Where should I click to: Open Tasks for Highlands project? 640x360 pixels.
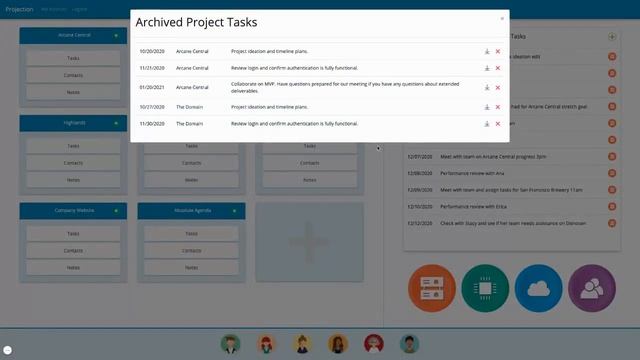point(73,146)
